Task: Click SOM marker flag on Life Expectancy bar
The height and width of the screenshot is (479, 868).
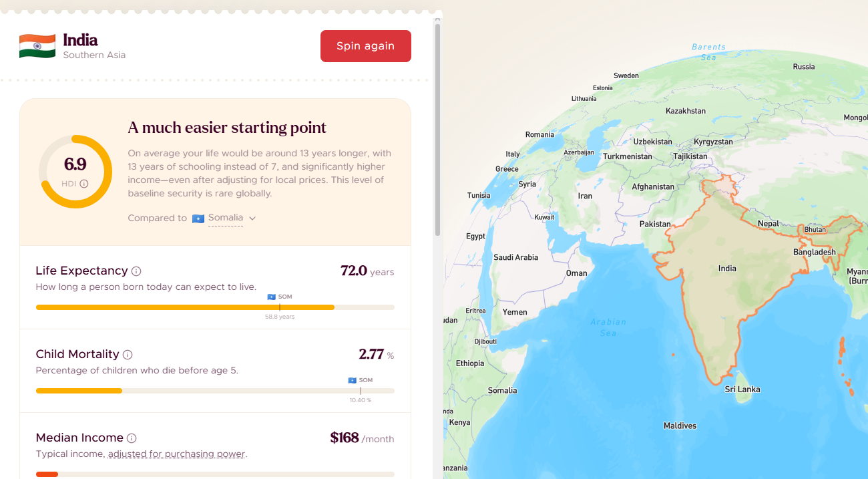Action: (271, 297)
